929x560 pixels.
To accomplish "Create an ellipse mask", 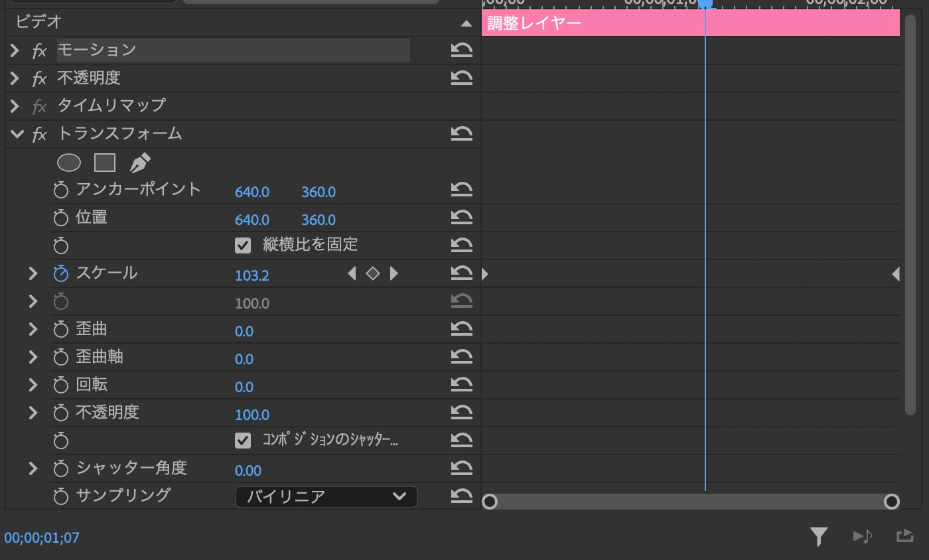I will click(x=69, y=162).
